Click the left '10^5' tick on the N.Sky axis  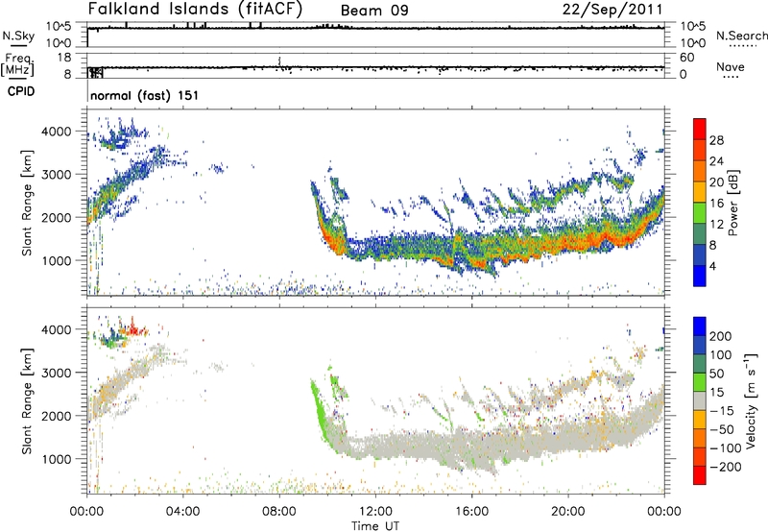59,26
